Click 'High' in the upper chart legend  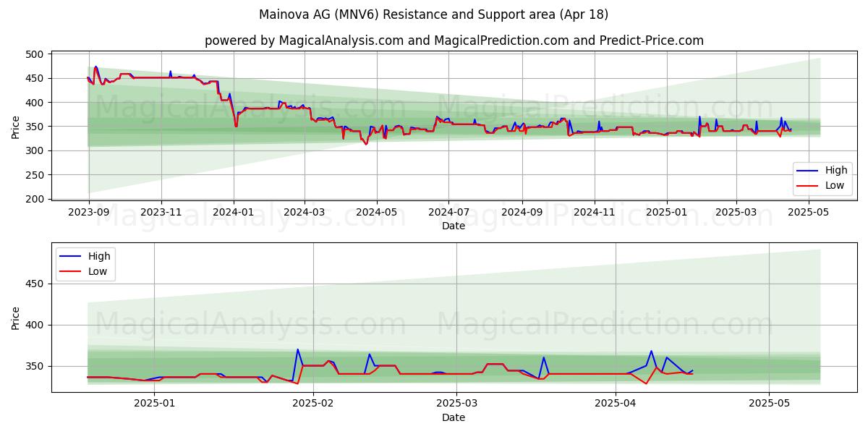click(836, 171)
